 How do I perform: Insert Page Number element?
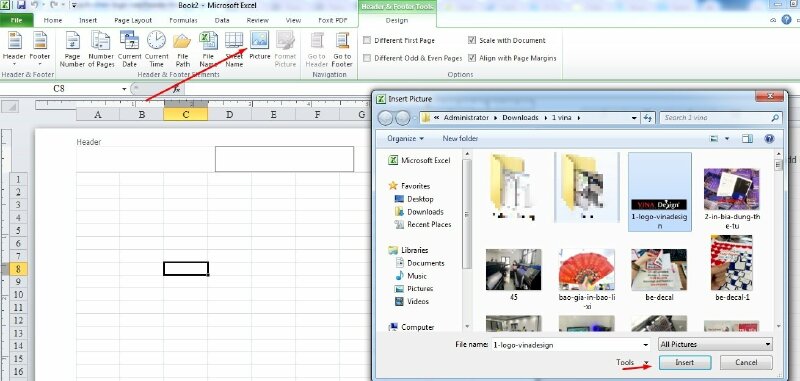click(72, 49)
